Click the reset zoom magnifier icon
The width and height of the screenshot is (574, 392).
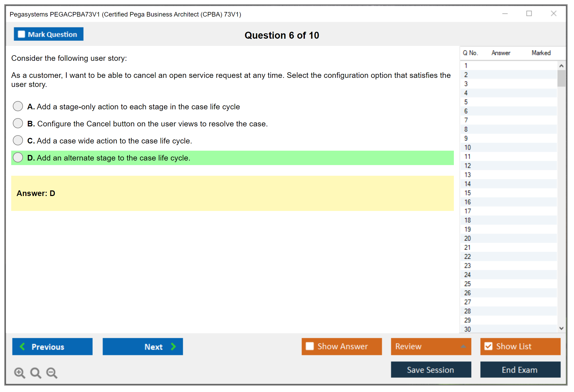click(36, 373)
